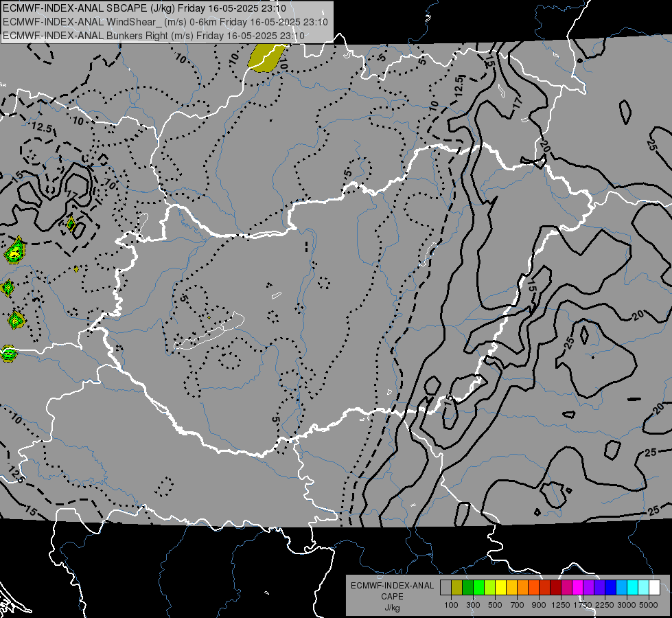Select the pure blue legend swatch
This screenshot has height=618, width=672.
coord(611,587)
